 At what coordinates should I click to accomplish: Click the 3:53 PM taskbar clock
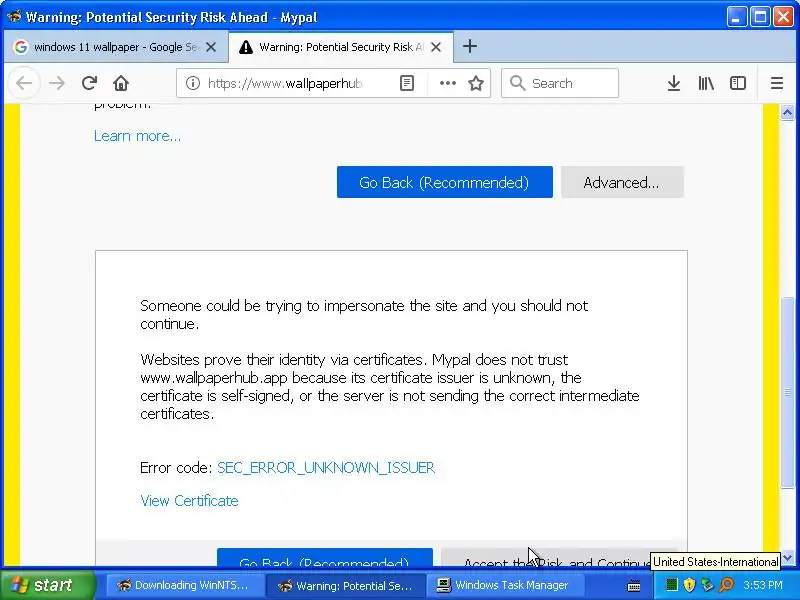(763, 585)
